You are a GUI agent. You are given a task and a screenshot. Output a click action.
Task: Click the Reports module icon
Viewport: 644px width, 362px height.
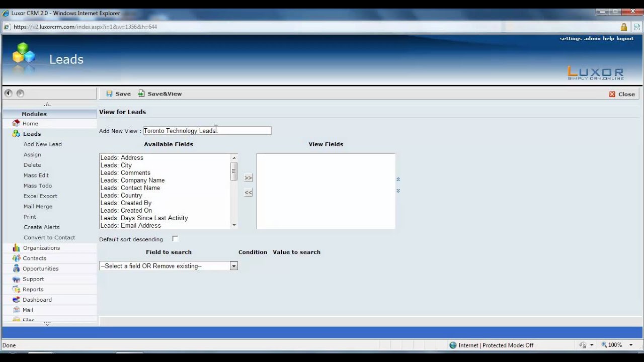click(16, 289)
